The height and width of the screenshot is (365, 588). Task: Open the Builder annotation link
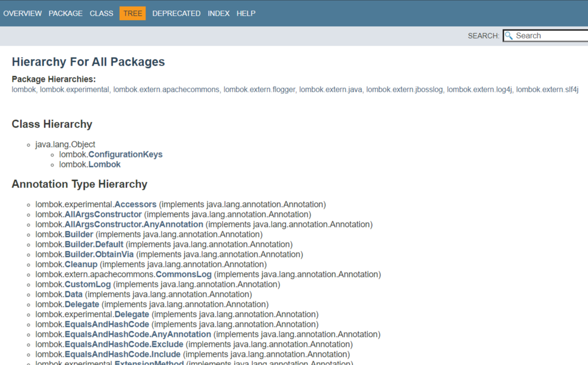point(79,234)
